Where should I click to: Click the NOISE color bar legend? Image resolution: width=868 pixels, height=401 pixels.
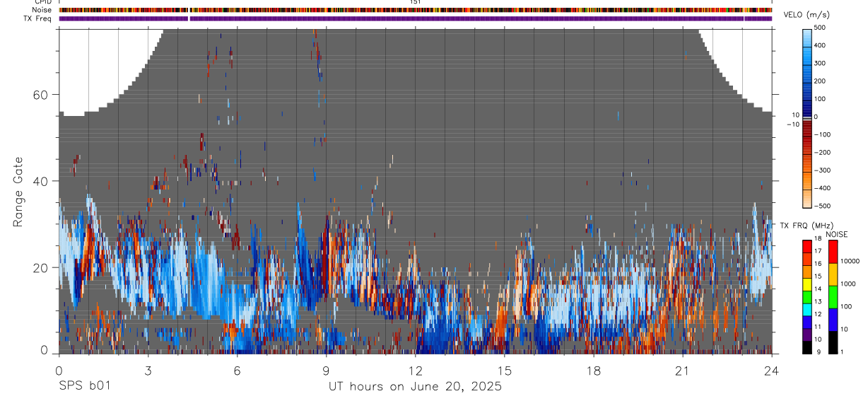coord(833,296)
